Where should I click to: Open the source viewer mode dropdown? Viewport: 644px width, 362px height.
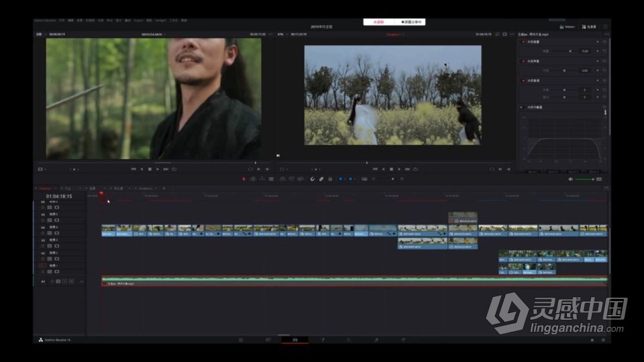coord(42,169)
